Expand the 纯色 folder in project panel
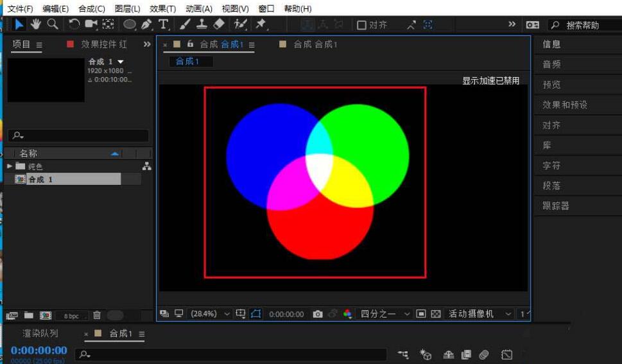 pyautogui.click(x=10, y=166)
